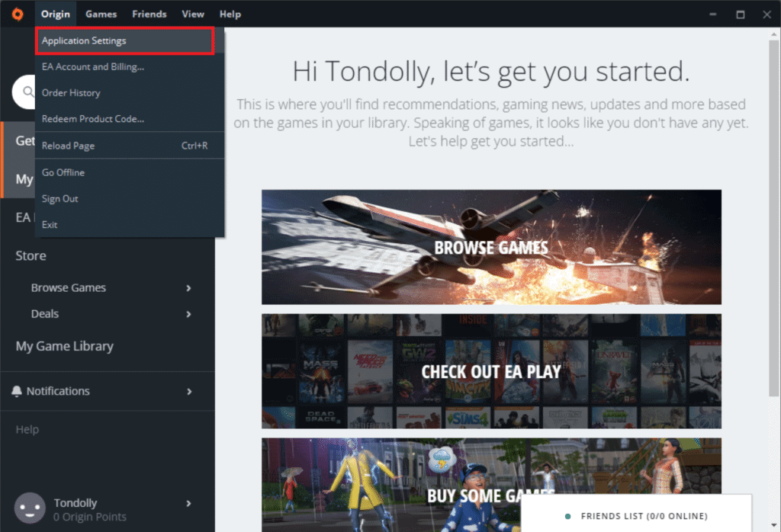
Task: Open My Game Library
Action: click(65, 346)
